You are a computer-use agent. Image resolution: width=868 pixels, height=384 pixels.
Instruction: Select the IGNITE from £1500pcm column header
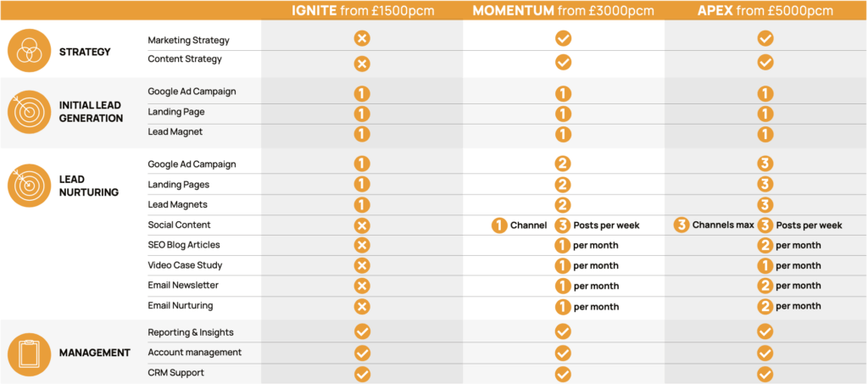(x=363, y=10)
